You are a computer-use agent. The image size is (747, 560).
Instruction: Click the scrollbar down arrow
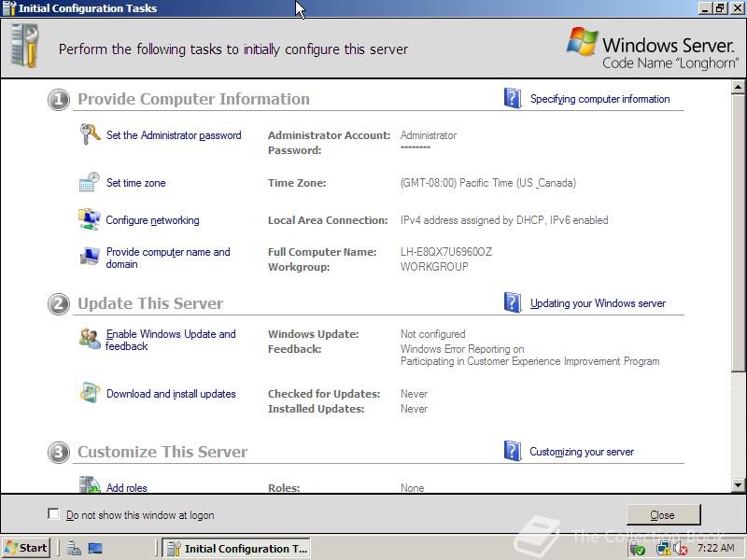pos(738,485)
